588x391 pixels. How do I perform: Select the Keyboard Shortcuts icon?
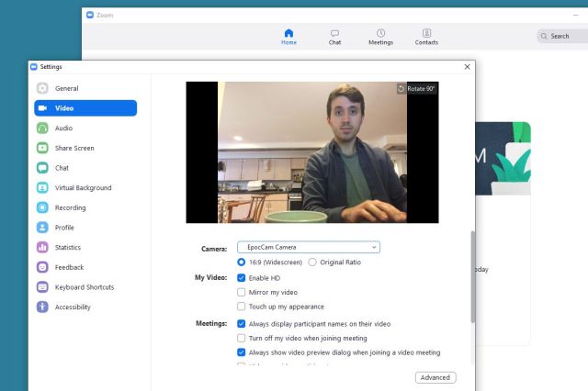coord(42,287)
